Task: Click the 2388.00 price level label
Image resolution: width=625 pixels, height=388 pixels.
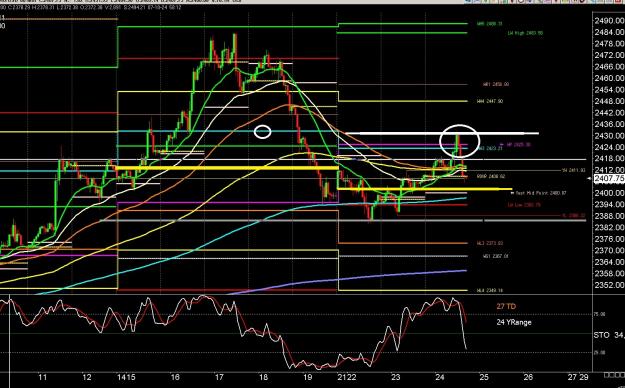Action: pyautogui.click(x=609, y=216)
